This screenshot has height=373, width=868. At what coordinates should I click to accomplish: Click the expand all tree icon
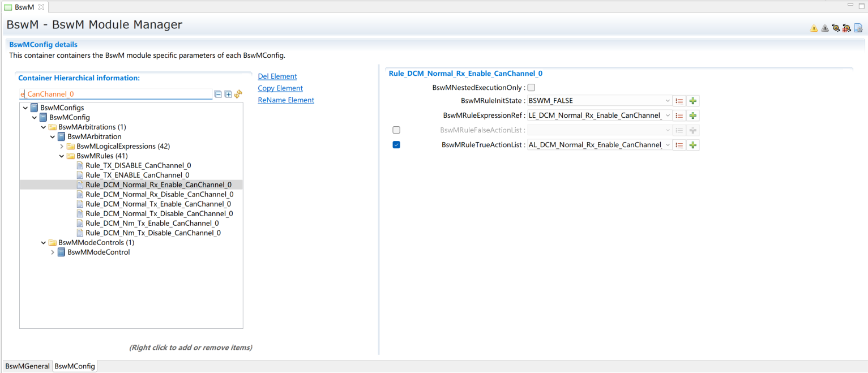[x=228, y=95]
